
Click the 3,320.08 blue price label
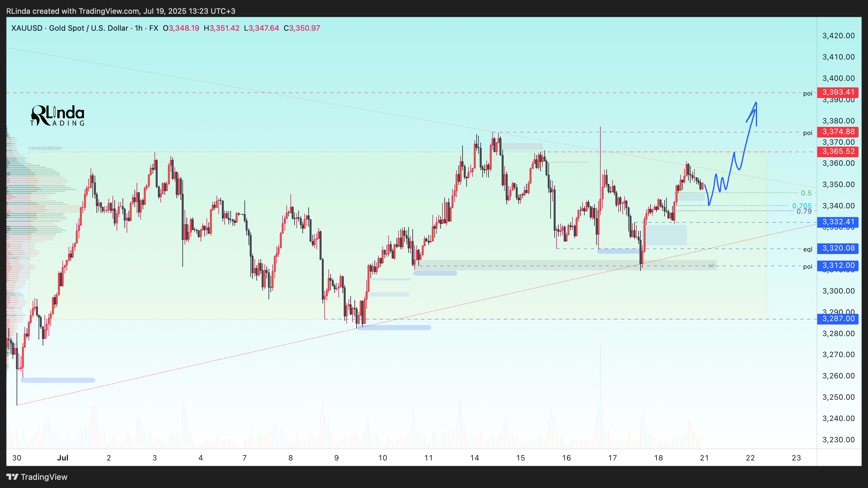pyautogui.click(x=838, y=248)
